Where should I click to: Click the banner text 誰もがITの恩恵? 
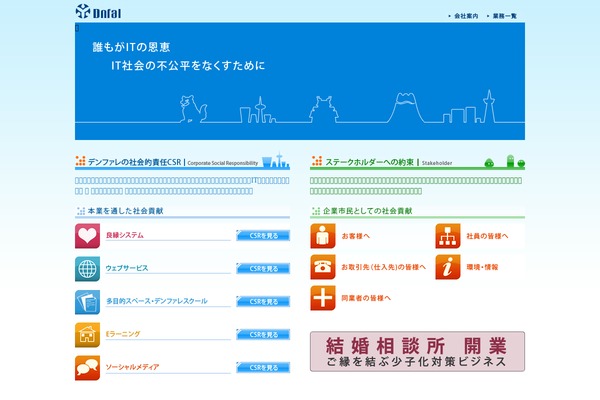click(x=131, y=47)
